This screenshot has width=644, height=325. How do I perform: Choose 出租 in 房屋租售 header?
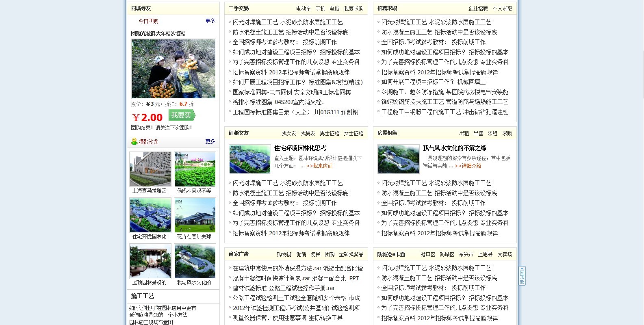coord(464,133)
